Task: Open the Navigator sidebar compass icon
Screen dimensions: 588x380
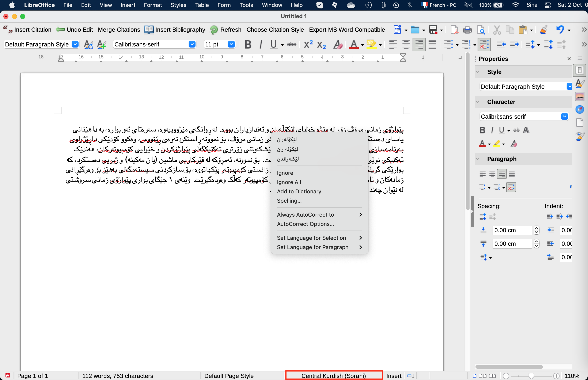Action: (x=580, y=109)
